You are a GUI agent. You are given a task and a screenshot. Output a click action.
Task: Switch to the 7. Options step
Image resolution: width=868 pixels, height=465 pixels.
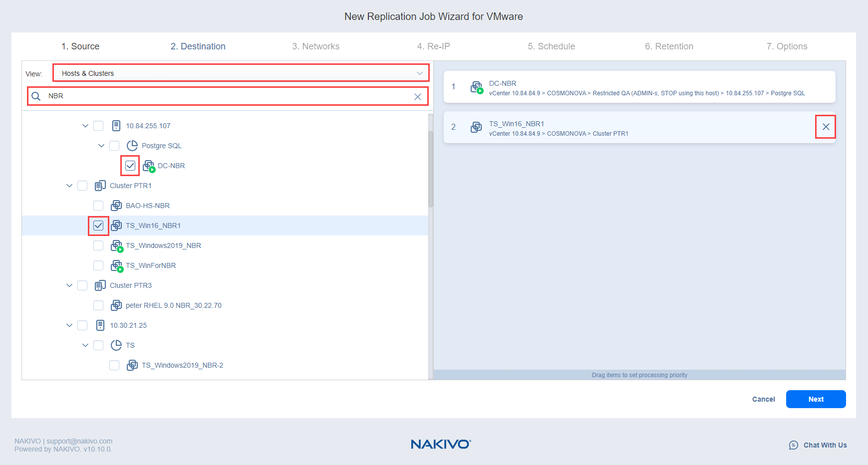[787, 46]
